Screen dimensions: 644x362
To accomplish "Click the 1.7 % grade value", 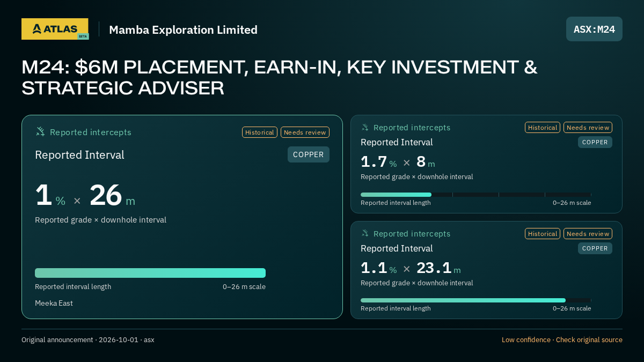I will pos(379,161).
